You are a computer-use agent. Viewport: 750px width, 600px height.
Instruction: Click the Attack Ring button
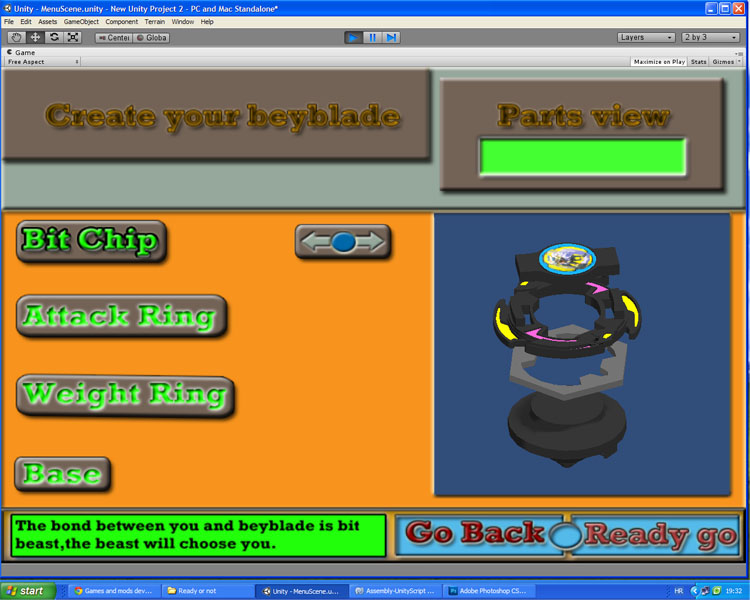(x=121, y=316)
